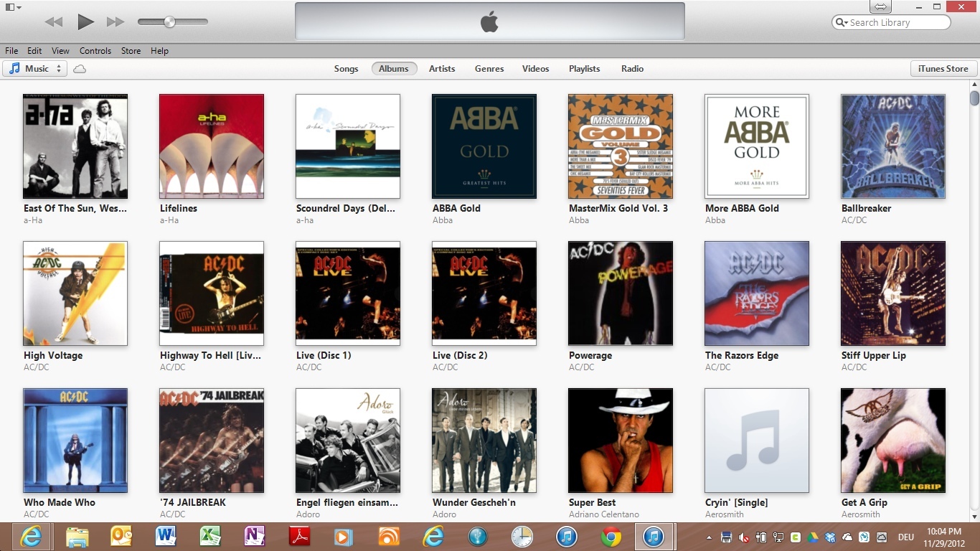Click the muted volume tray icon
This screenshot has width=980, height=551.
744,537
